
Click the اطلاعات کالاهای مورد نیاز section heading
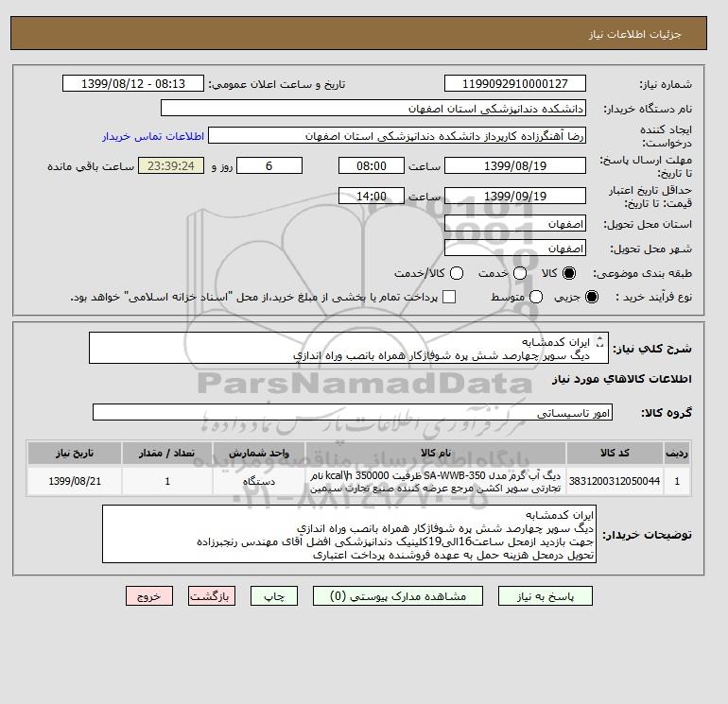point(622,379)
